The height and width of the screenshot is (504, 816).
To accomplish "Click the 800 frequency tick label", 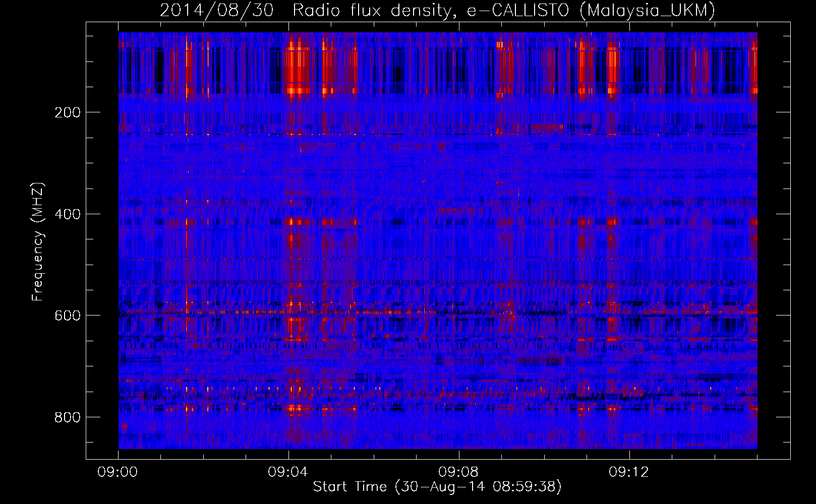I will point(67,417).
